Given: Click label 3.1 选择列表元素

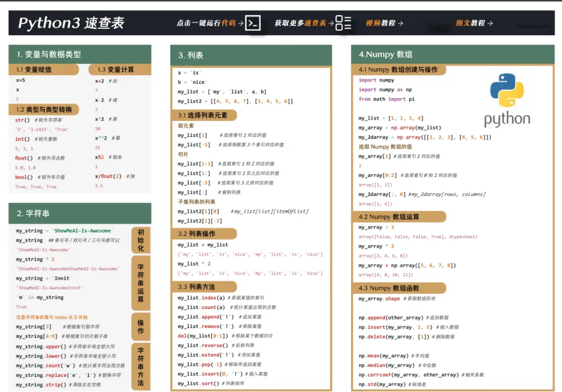Looking at the screenshot, I should point(205,115).
